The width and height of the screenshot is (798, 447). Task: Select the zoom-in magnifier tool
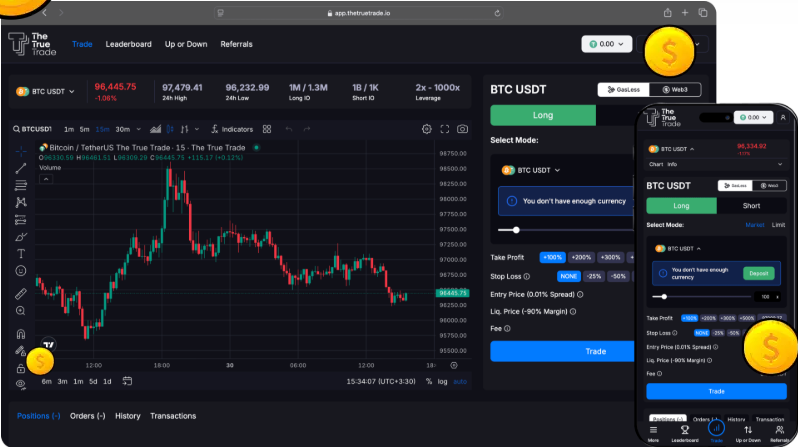[x=21, y=311]
